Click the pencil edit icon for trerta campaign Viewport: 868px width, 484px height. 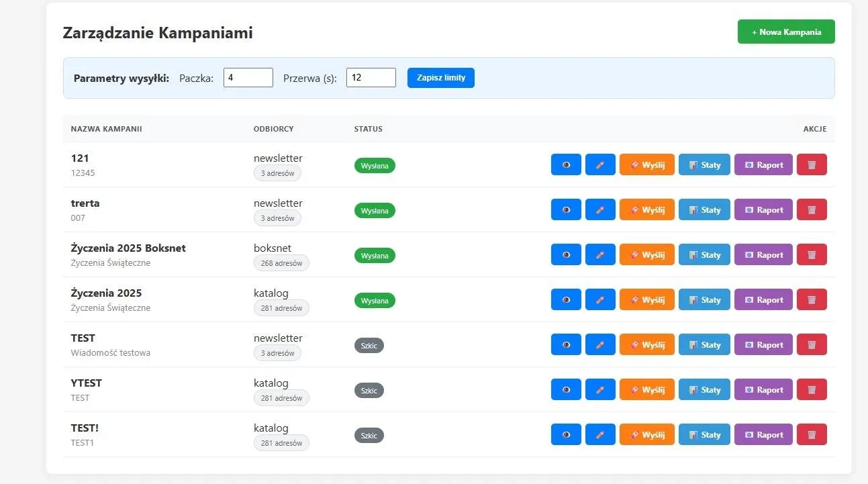point(600,210)
